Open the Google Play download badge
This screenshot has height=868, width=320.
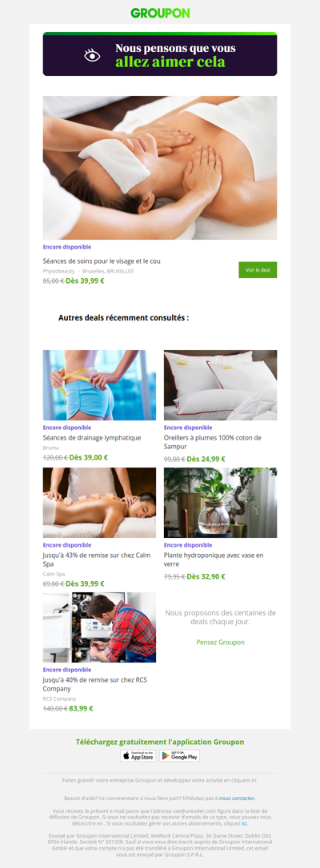(180, 755)
